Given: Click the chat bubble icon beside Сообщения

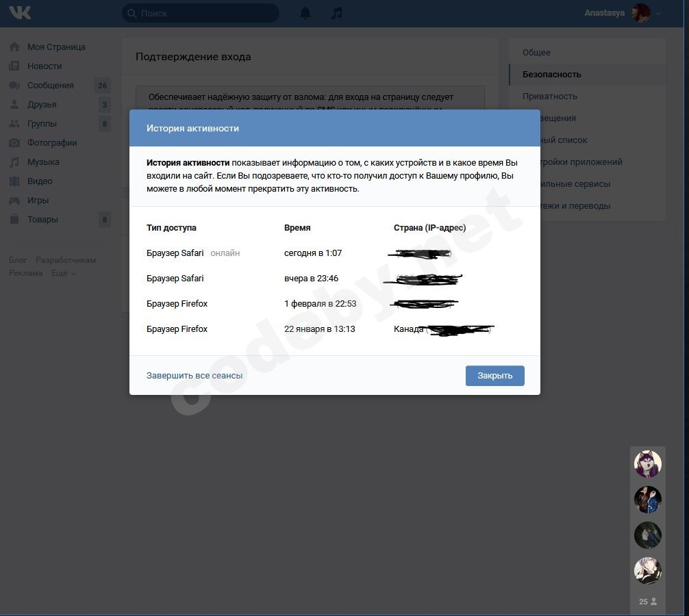Looking at the screenshot, I should 14,85.
